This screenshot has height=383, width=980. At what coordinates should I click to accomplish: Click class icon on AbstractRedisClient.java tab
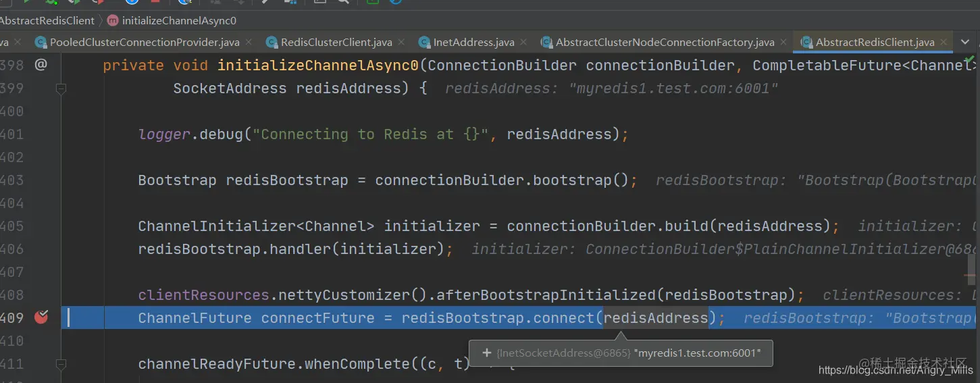[806, 43]
